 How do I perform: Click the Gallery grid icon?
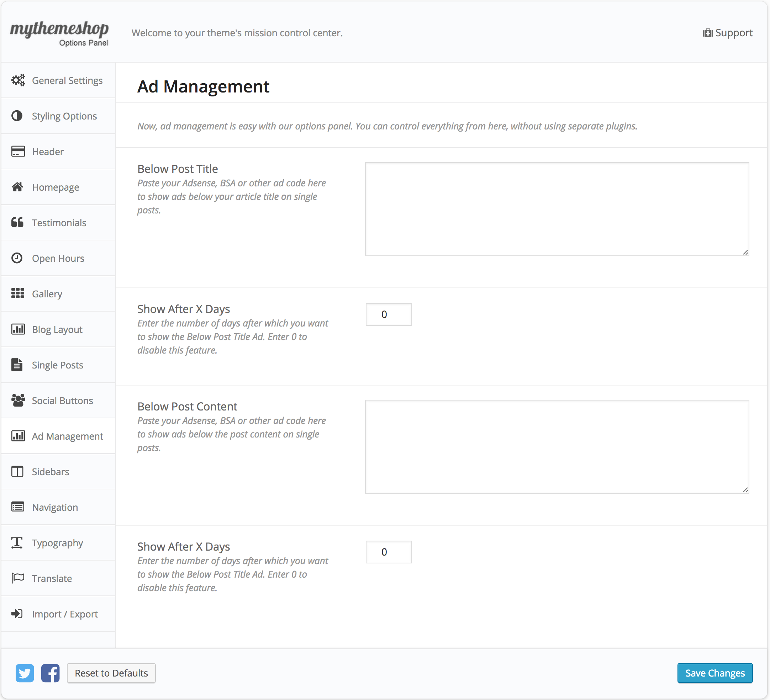tap(17, 293)
